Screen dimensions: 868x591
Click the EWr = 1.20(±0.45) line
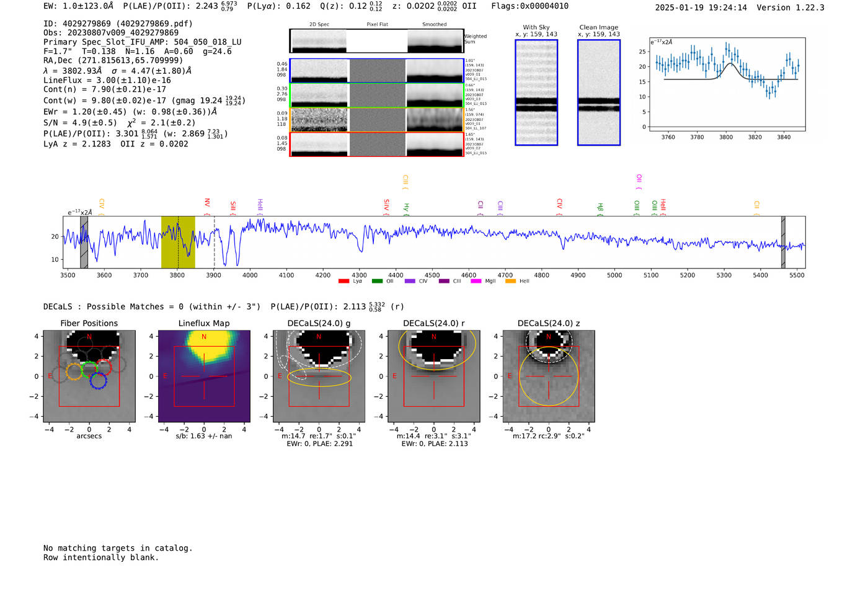pyautogui.click(x=130, y=112)
